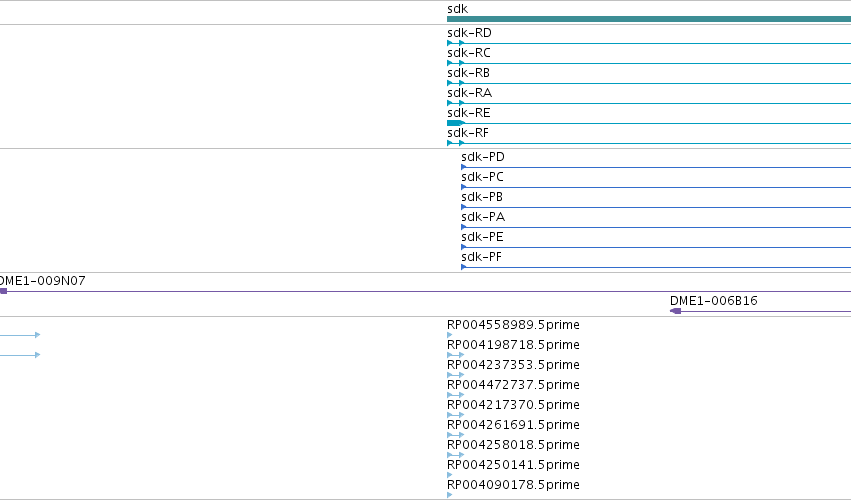Select the RP004237353.5prime label
This screenshot has height=500, width=851.
click(x=513, y=365)
